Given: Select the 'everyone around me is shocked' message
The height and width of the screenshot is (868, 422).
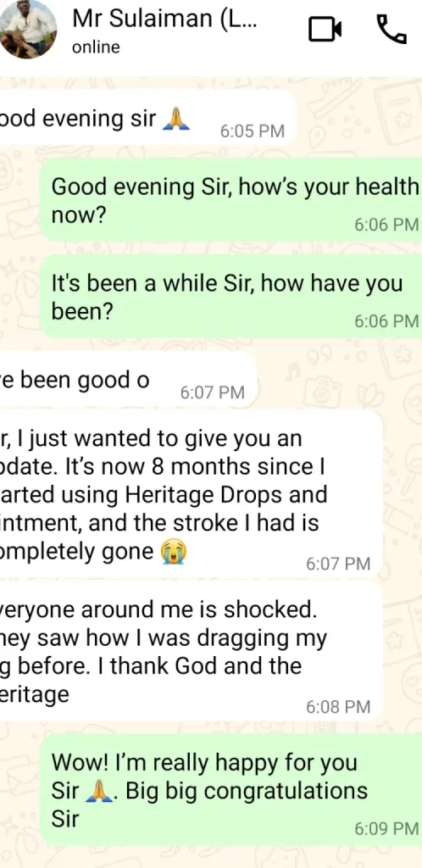Looking at the screenshot, I should (x=192, y=652).
